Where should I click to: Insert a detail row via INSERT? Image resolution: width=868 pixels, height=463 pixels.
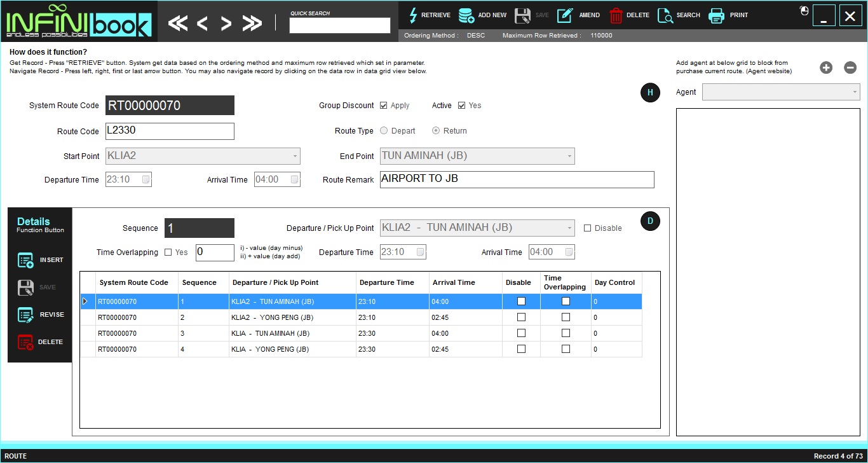[x=41, y=260]
